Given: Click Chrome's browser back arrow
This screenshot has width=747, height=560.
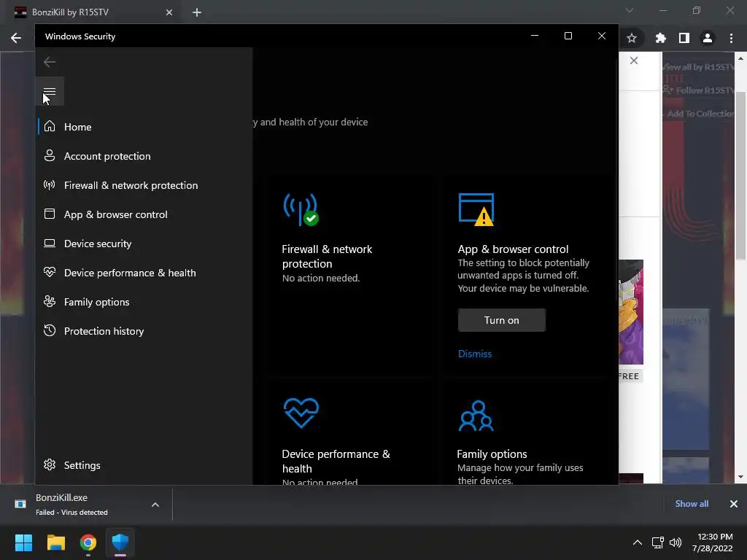Looking at the screenshot, I should 16,38.
